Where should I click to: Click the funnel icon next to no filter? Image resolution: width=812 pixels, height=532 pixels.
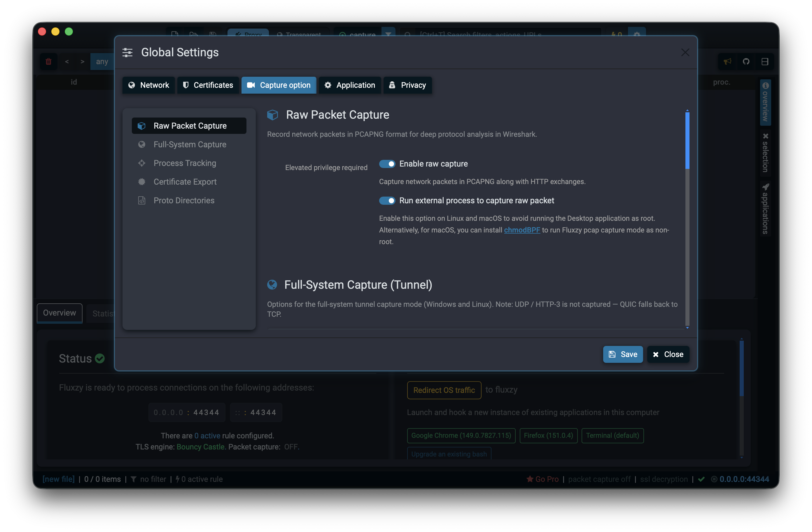point(133,479)
